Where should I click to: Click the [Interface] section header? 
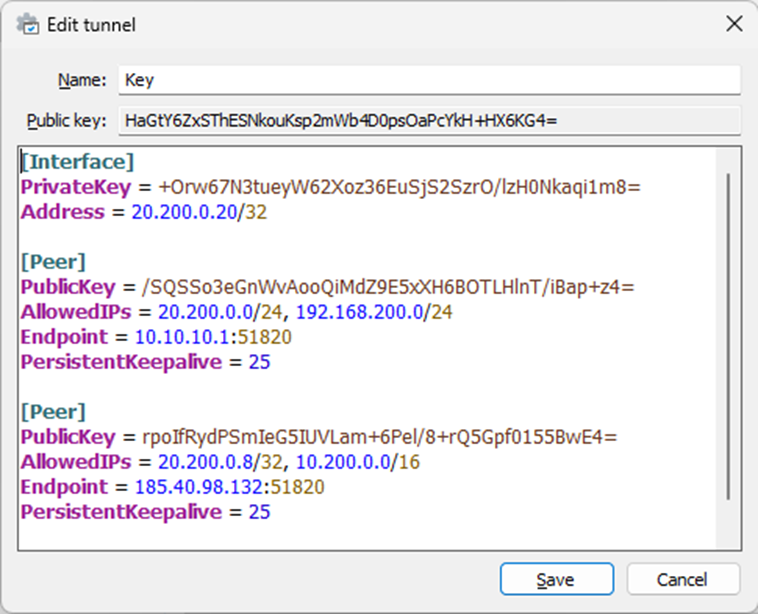click(x=77, y=161)
